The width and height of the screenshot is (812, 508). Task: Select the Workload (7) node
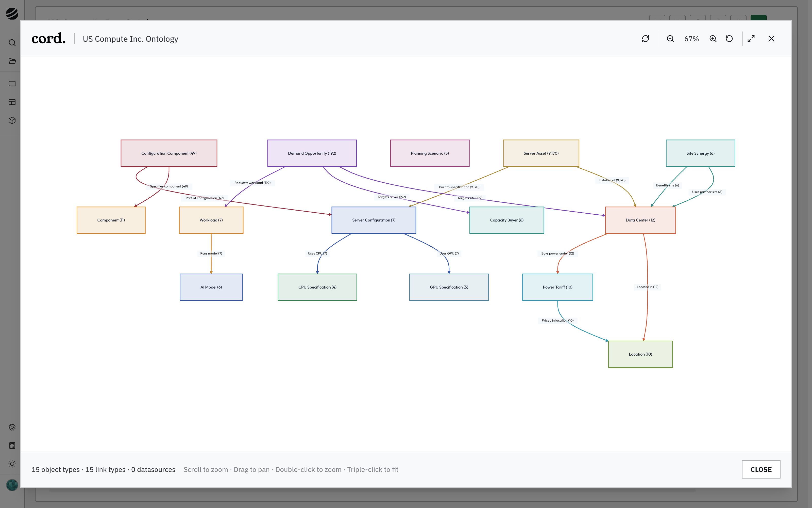(x=211, y=220)
